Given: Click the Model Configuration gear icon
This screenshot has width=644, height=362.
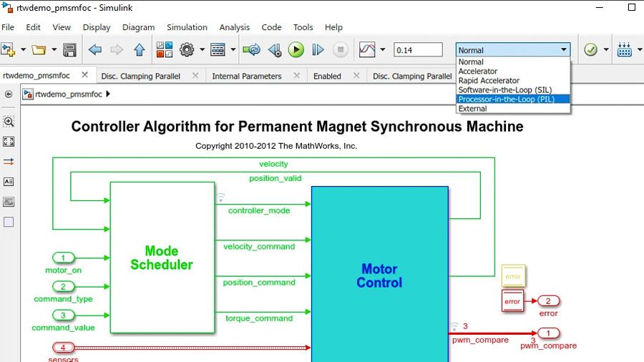Looking at the screenshot, I should (187, 50).
